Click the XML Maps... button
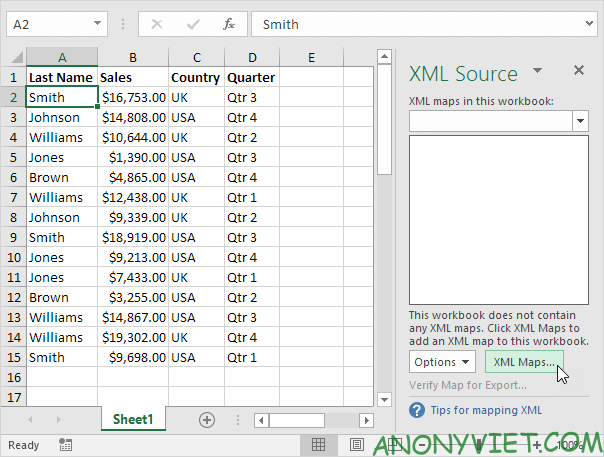The image size is (604, 457). (x=524, y=362)
